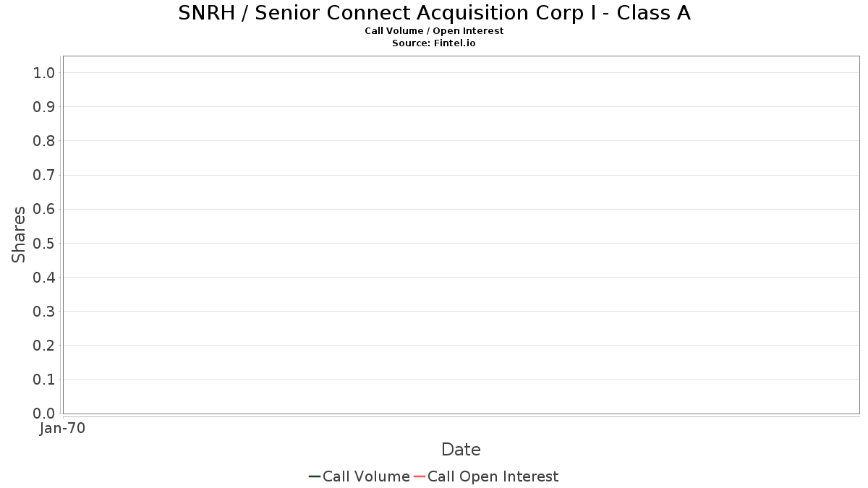This screenshot has width=868, height=488.
Task: Click the Shares y-axis label
Action: (19, 234)
